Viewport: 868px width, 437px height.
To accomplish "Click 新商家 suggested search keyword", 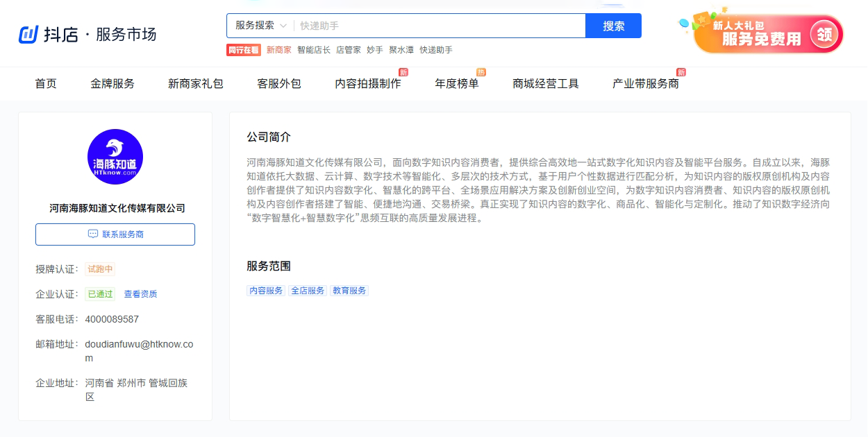I will pos(279,50).
